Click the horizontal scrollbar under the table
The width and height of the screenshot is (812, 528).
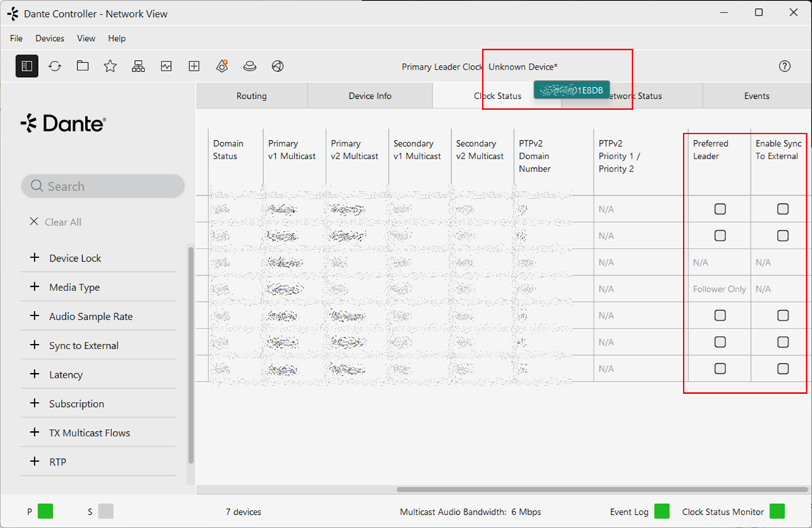601,489
